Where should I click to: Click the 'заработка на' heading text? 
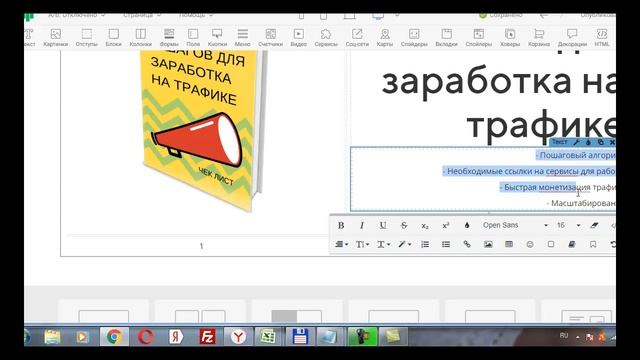click(x=499, y=82)
